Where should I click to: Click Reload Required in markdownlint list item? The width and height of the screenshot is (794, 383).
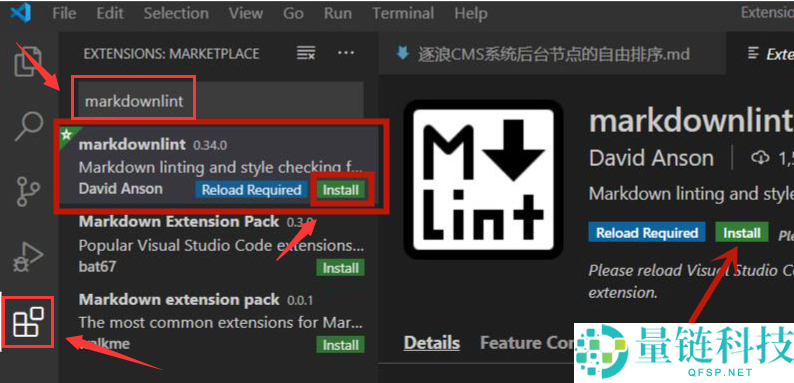coord(251,190)
